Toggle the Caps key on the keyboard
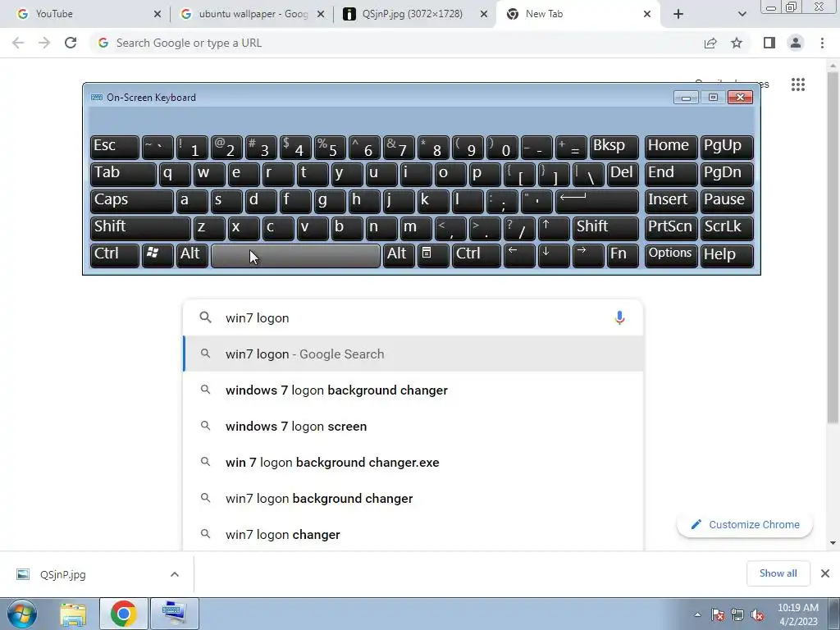This screenshot has height=630, width=840. [x=132, y=202]
